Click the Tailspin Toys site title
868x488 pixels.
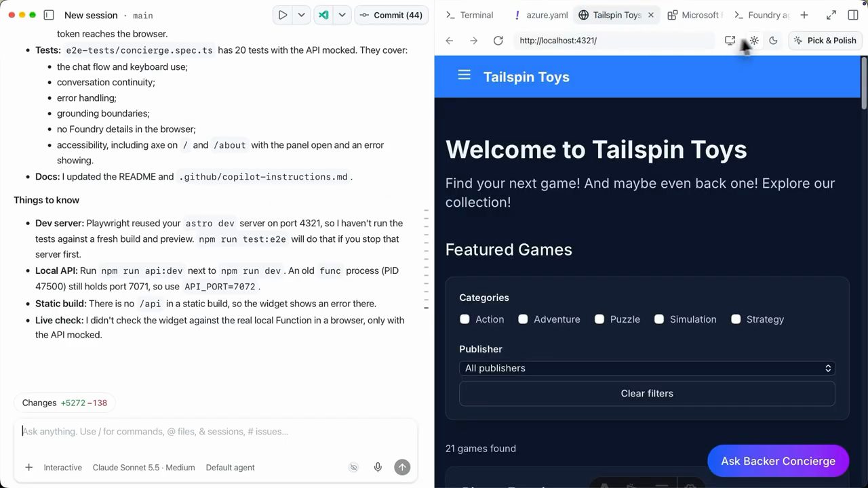coord(526,77)
